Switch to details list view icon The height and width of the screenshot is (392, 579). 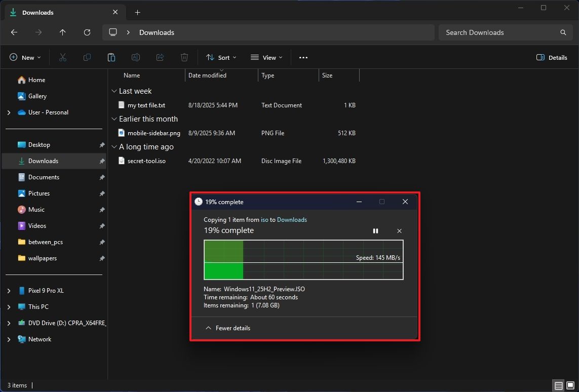(558, 385)
